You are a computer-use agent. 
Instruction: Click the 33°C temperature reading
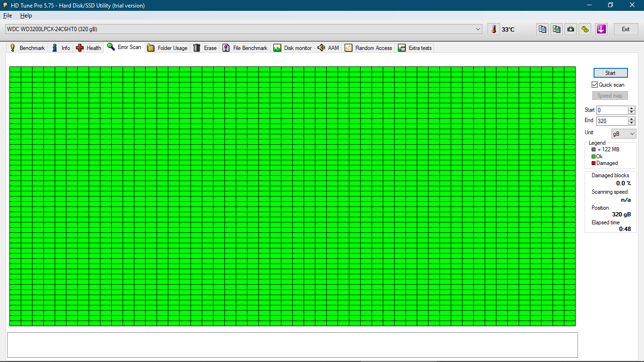pyautogui.click(x=508, y=30)
